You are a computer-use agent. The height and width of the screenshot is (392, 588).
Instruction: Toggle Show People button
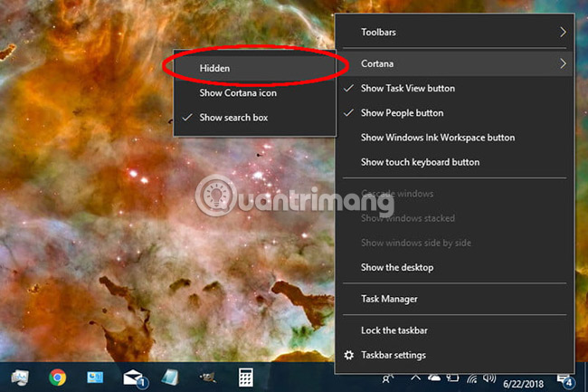coord(454,113)
